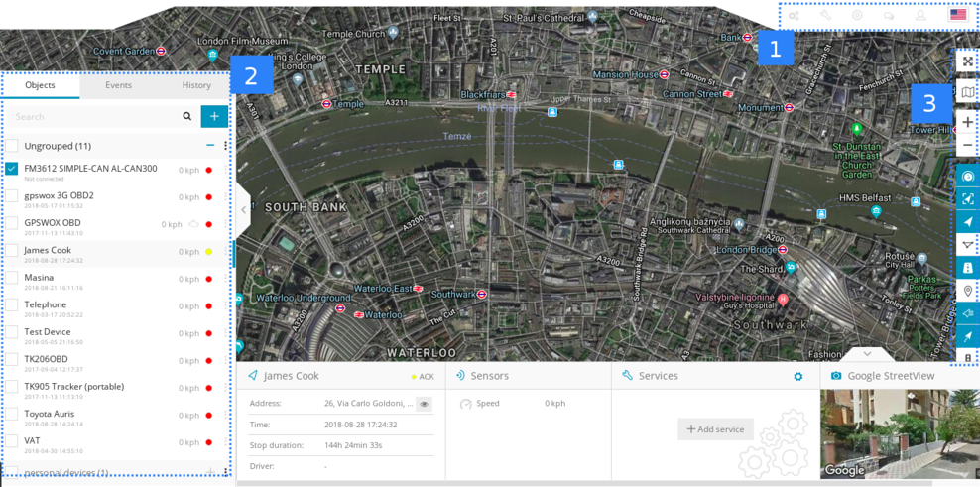
Task: Select the TK206OBD object name
Action: click(47, 359)
